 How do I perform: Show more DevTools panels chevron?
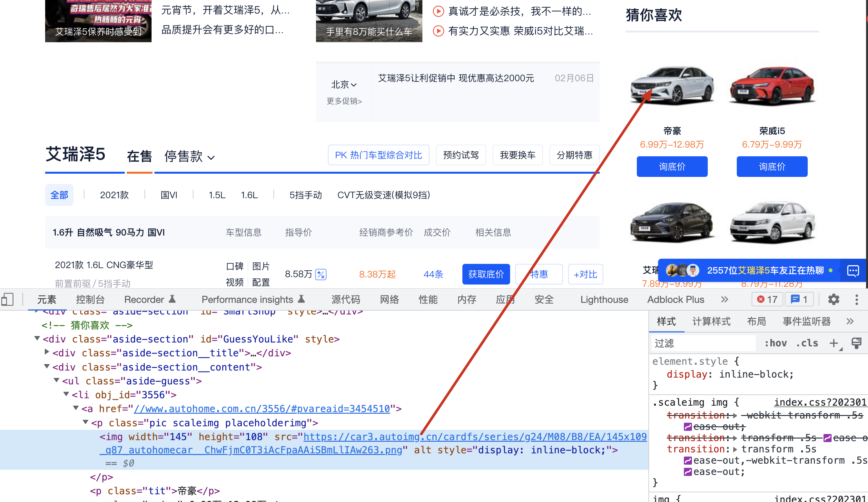pos(725,299)
